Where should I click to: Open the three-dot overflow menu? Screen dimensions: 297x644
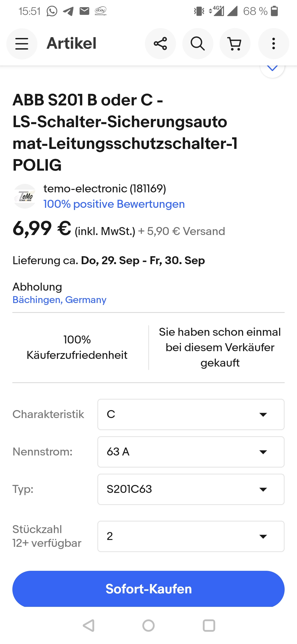pyautogui.click(x=273, y=43)
